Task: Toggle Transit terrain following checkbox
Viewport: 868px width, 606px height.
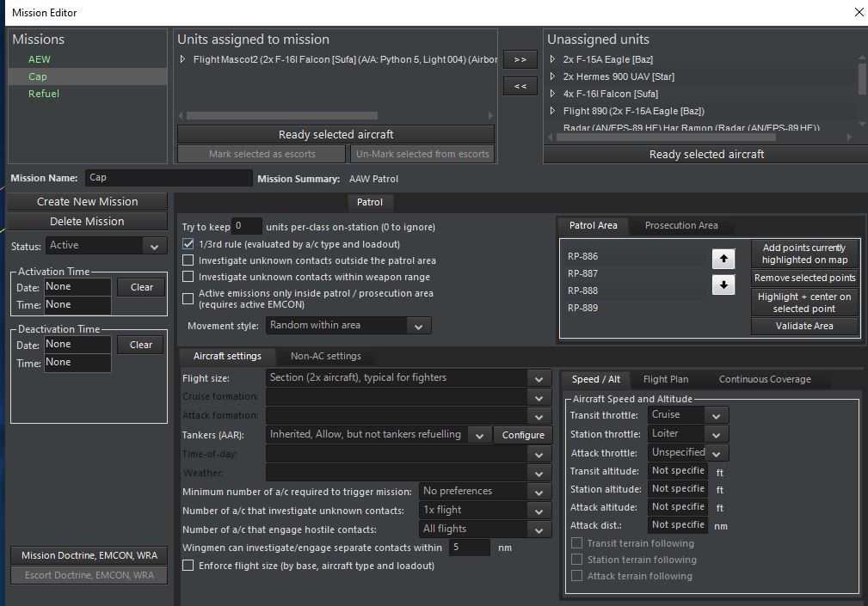Action: pyautogui.click(x=577, y=543)
